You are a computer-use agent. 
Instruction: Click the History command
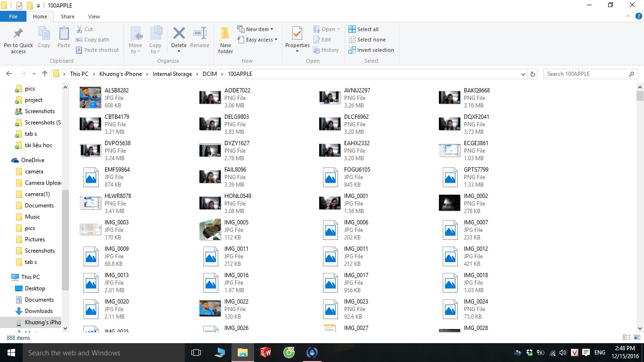tap(326, 50)
